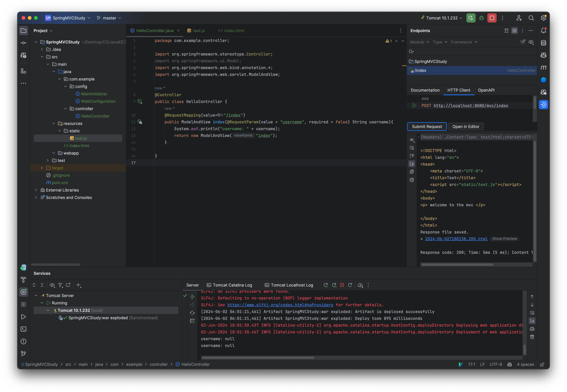Switch to Tomcat Localhost Log tab
The width and height of the screenshot is (567, 392).
click(x=289, y=285)
